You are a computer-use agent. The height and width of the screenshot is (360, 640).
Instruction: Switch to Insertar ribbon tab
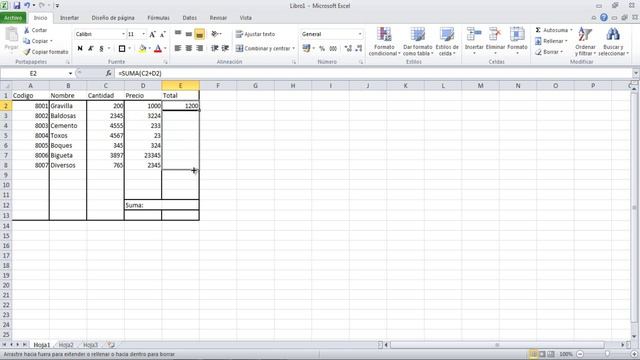point(69,18)
